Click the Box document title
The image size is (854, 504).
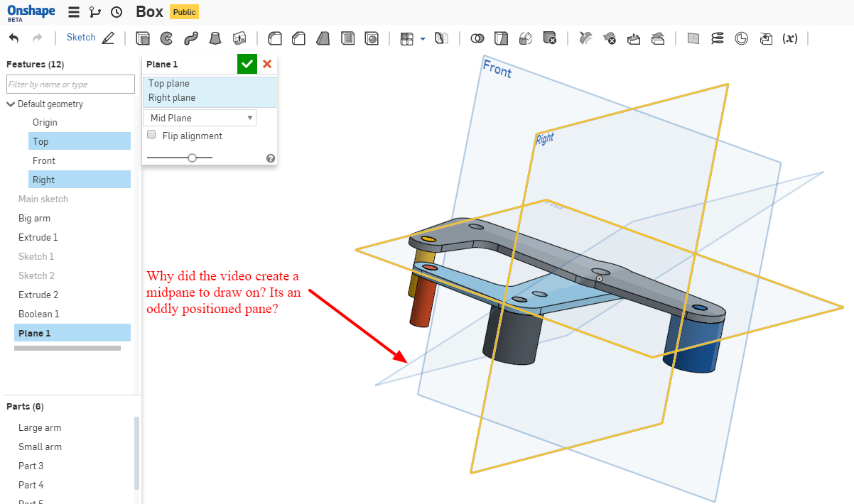[x=149, y=12]
